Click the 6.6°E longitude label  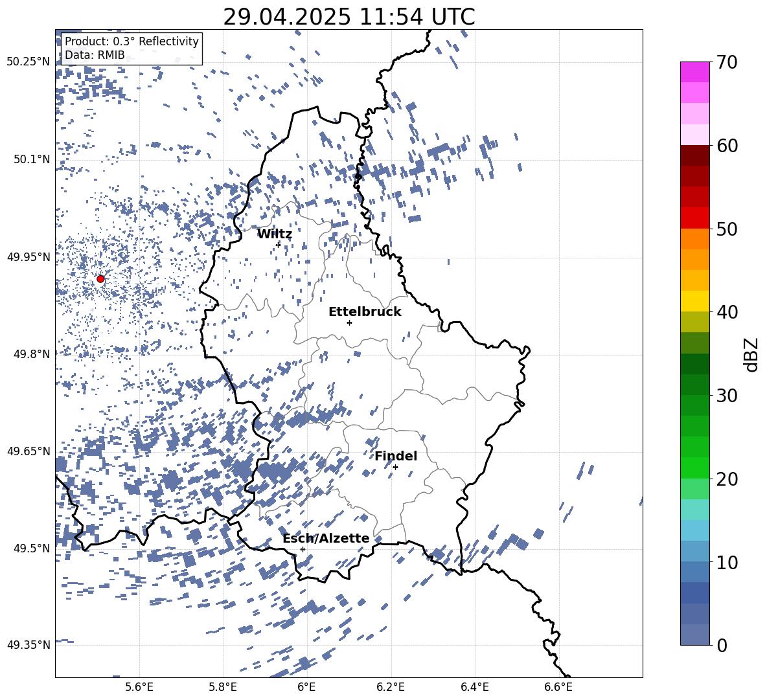click(x=558, y=687)
